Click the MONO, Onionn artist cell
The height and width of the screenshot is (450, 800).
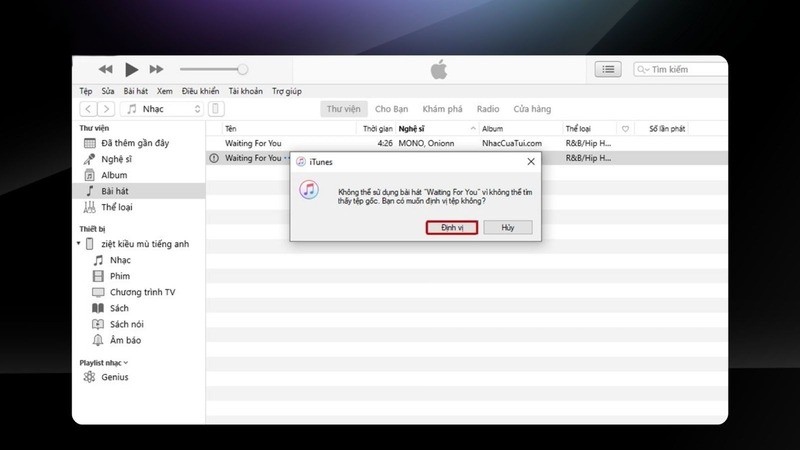point(426,143)
